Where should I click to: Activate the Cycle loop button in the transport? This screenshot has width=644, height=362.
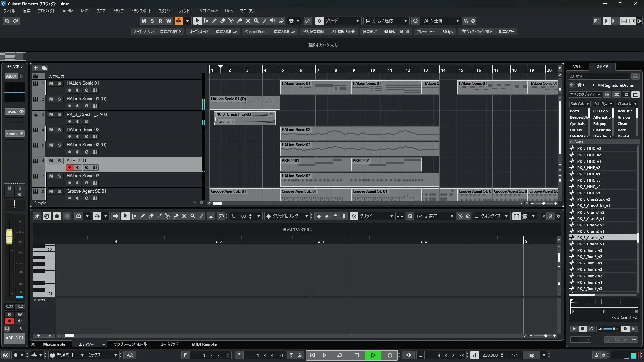[x=339, y=355]
